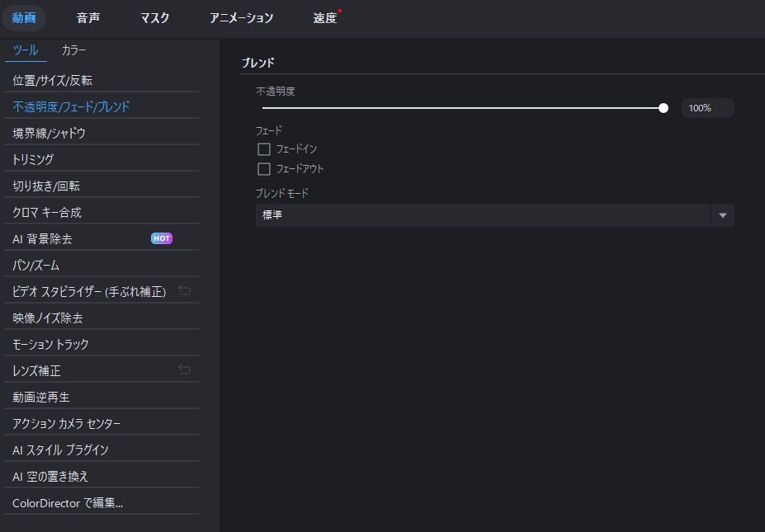Enable the フェードアウト checkbox
The height and width of the screenshot is (532, 765).
[264, 168]
